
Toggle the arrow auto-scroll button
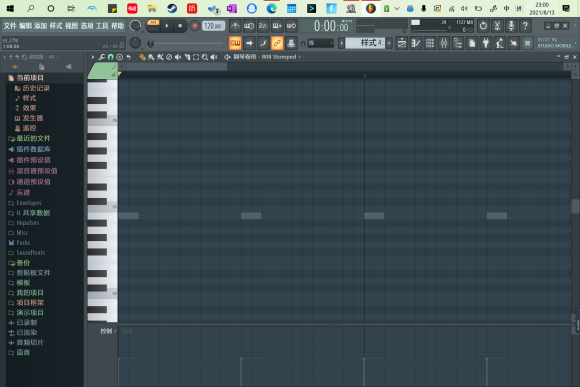pos(249,43)
